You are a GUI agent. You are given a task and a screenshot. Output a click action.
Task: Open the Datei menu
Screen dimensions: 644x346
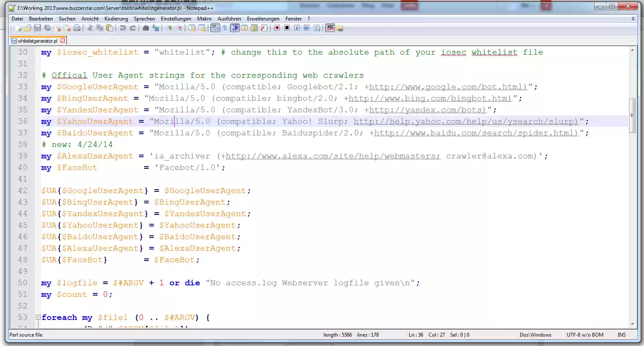(x=17, y=19)
